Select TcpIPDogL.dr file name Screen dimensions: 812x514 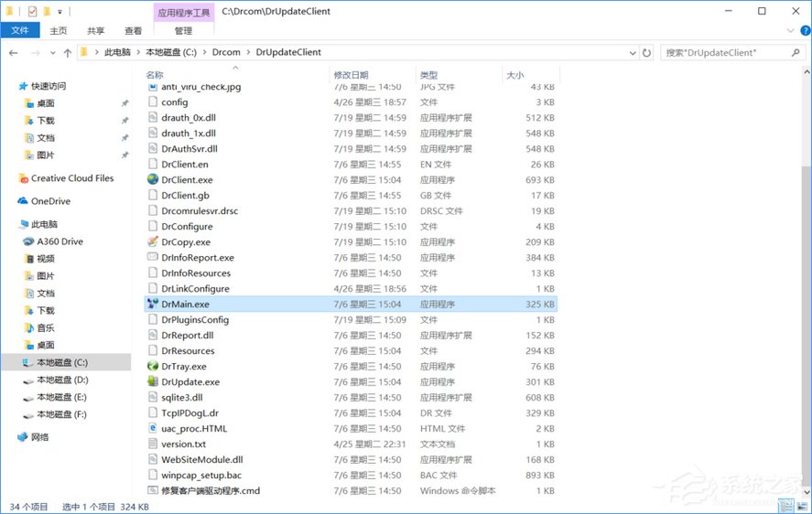click(190, 412)
